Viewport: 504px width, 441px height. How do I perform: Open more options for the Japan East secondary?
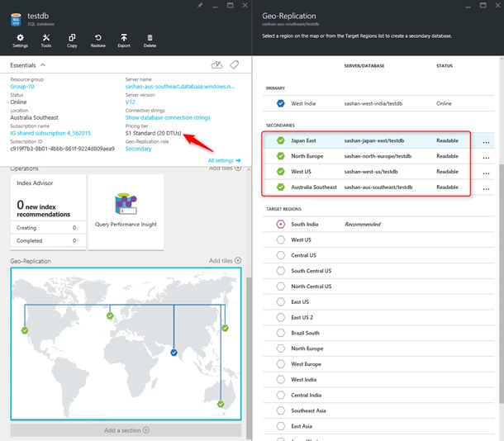click(486, 142)
